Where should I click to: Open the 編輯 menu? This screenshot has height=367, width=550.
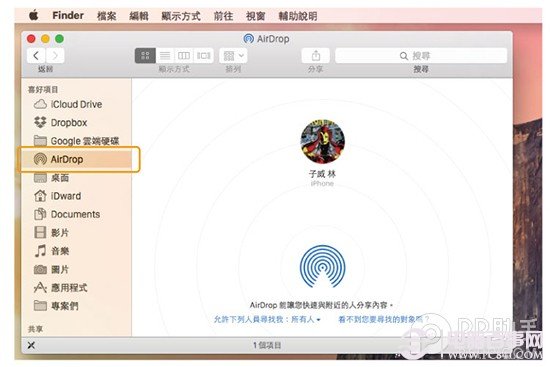point(139,16)
